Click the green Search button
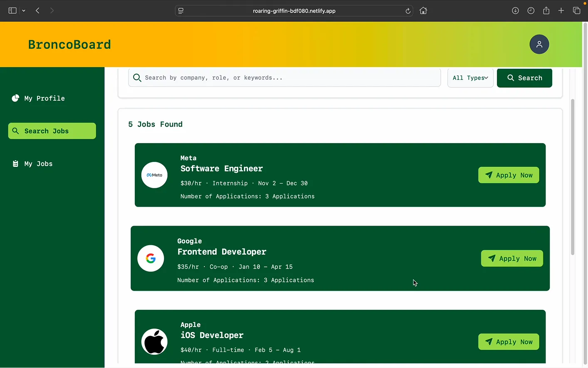 click(524, 78)
